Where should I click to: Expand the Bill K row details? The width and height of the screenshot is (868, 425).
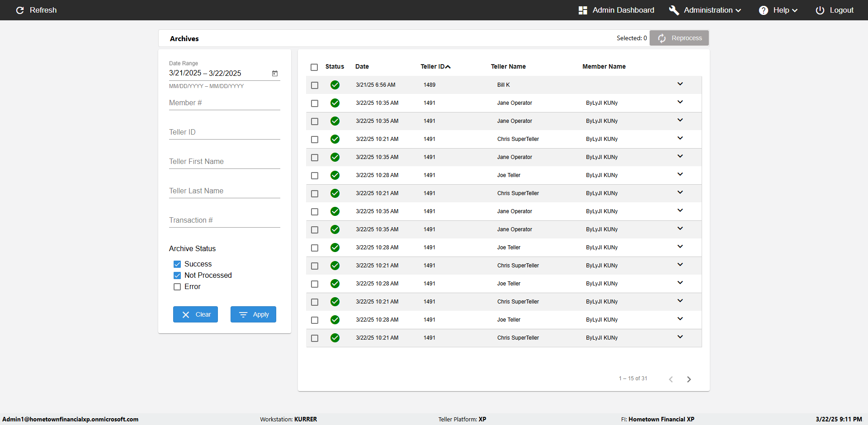pos(680,84)
